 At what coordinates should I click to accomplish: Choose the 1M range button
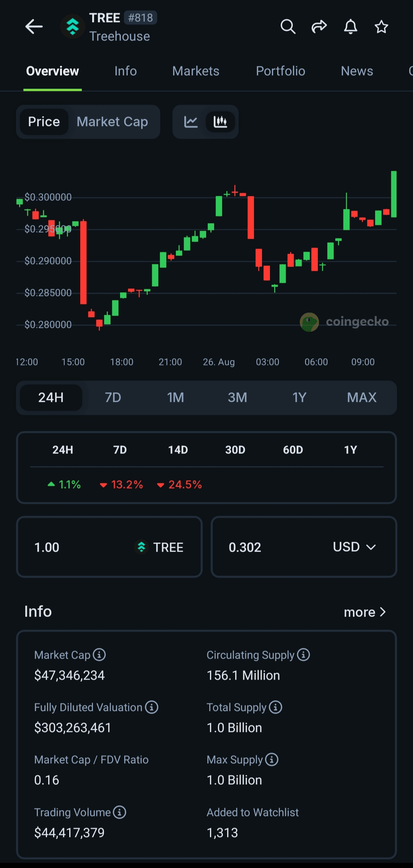pos(175,397)
